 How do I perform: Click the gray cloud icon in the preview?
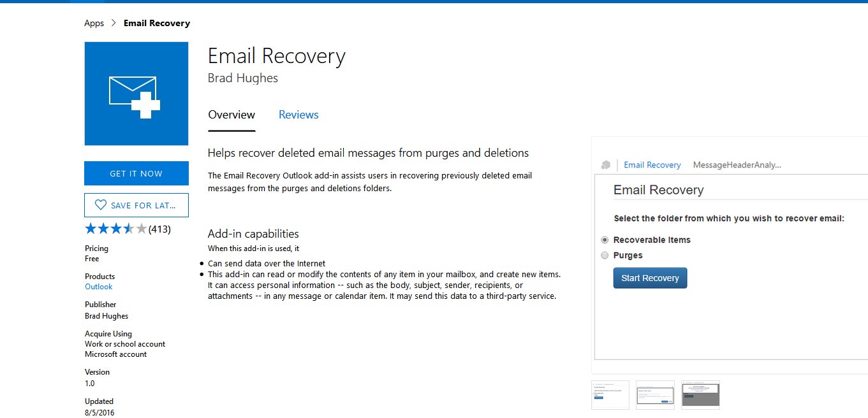(606, 165)
